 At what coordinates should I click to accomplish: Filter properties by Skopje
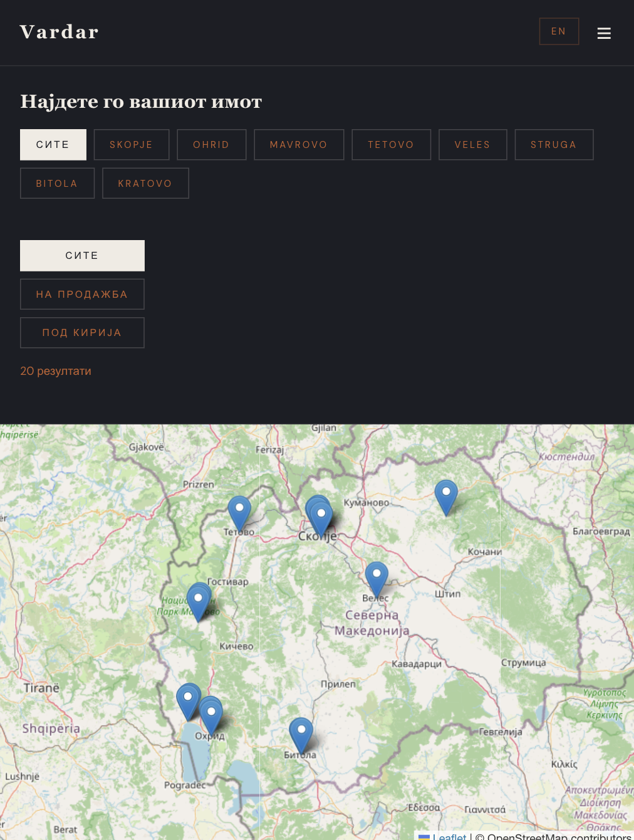coord(132,145)
